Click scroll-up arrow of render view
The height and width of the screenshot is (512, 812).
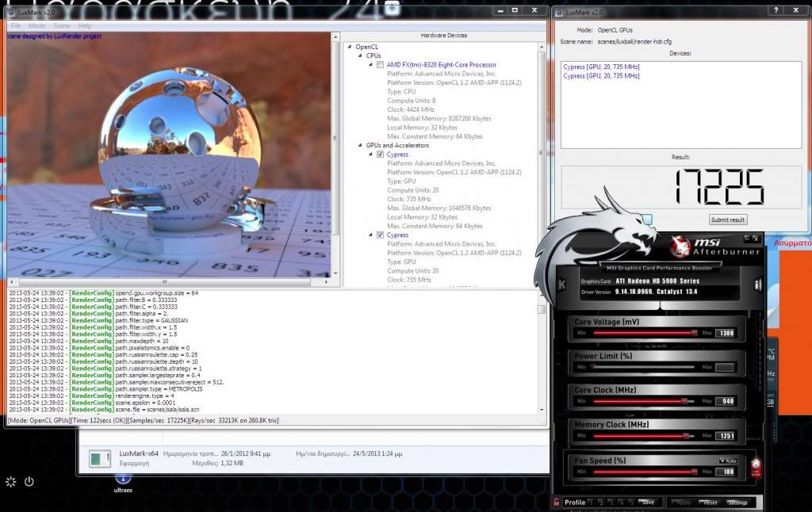click(335, 37)
